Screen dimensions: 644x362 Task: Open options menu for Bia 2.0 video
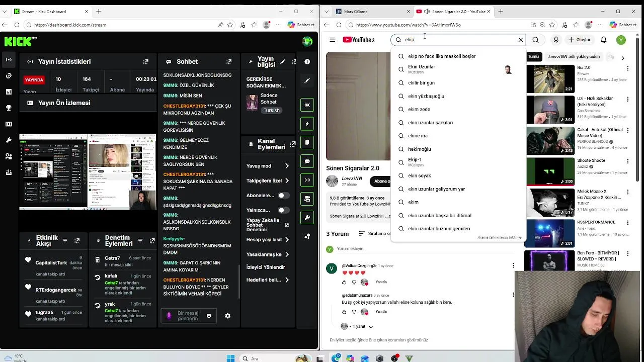(x=627, y=69)
